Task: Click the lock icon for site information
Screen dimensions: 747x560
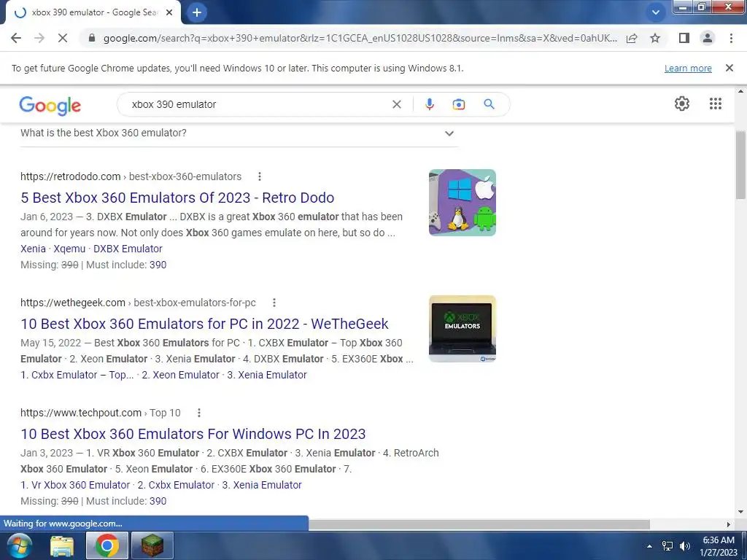Action: [93, 38]
